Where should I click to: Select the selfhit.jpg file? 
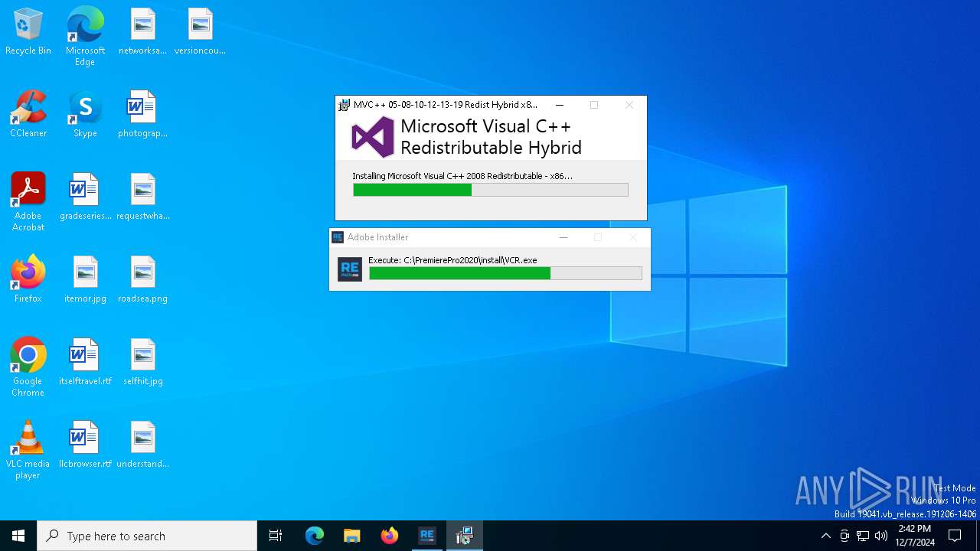(142, 363)
